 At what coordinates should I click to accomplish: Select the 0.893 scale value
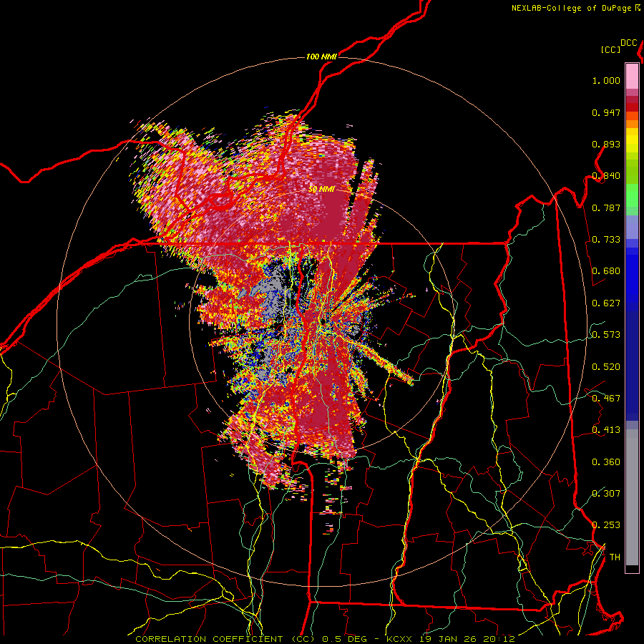point(606,144)
